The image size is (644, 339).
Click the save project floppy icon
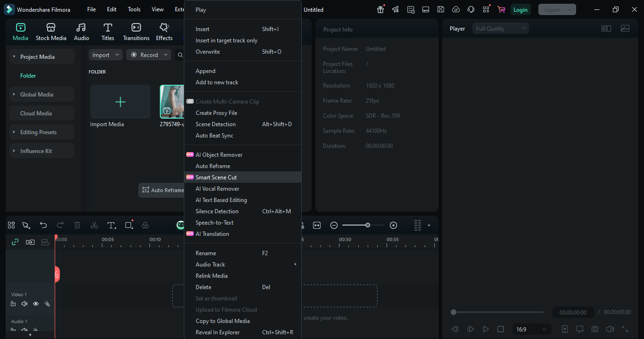coord(440,9)
